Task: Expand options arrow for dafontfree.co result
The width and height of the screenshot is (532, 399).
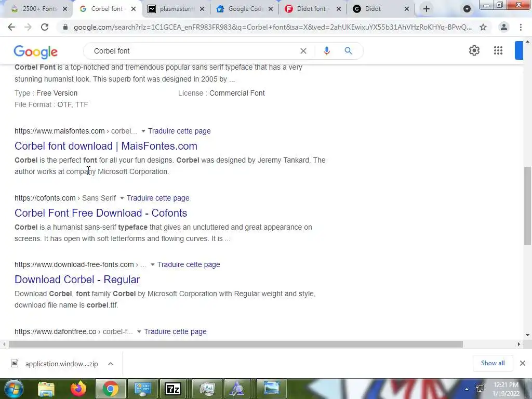Action: [x=139, y=332]
